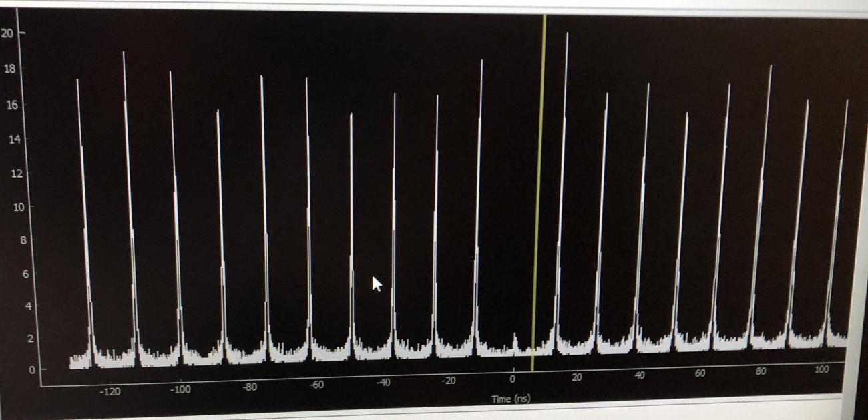Screen dimensions: 868x420
Task: Click the tip of the leftmost peak
Action: (x=77, y=81)
